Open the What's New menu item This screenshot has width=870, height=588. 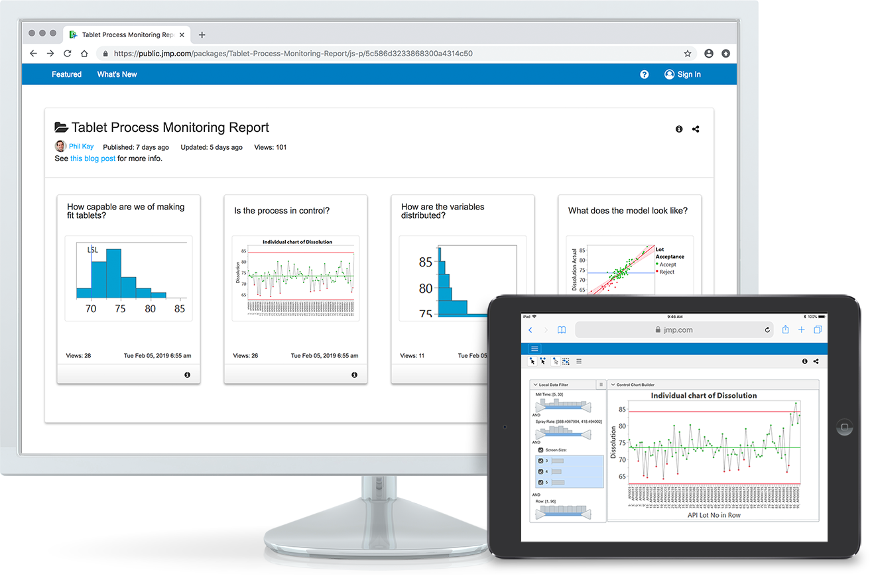point(117,74)
